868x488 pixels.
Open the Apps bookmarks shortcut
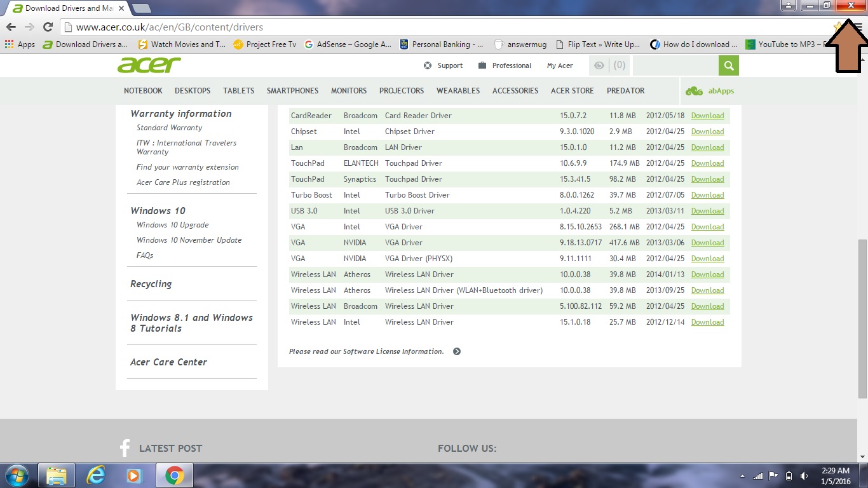coord(20,44)
